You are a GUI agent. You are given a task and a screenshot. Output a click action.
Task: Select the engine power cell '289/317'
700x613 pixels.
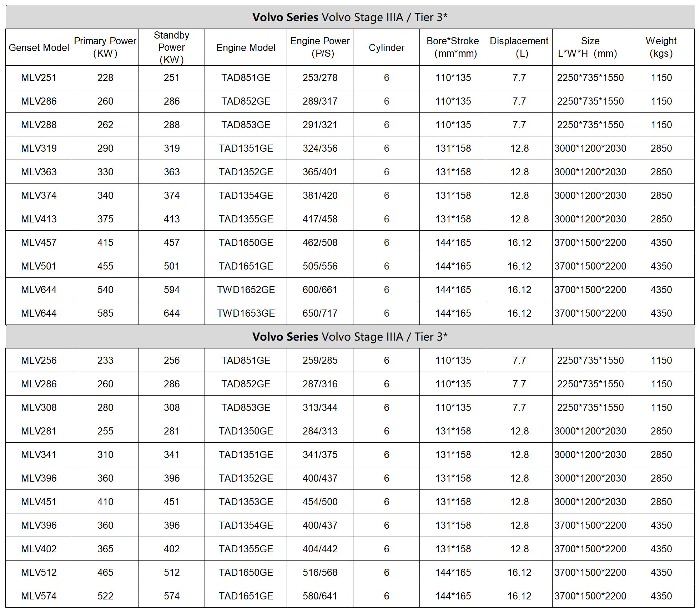320,101
